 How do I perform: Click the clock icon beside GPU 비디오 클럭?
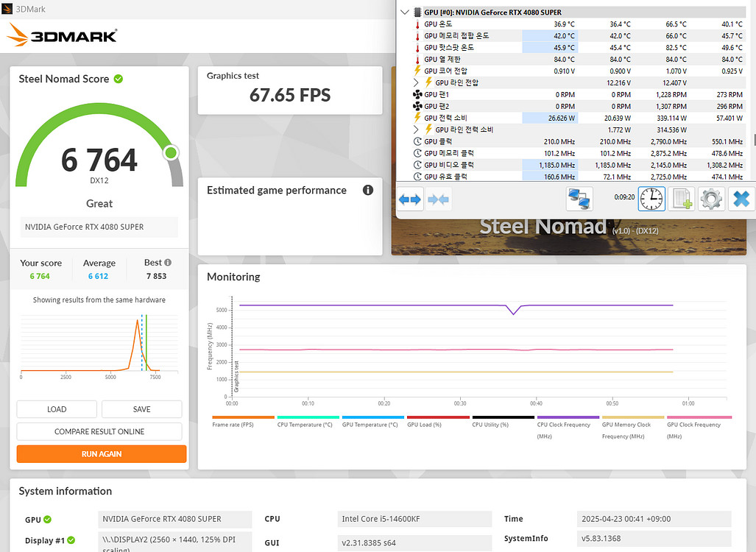pos(417,165)
